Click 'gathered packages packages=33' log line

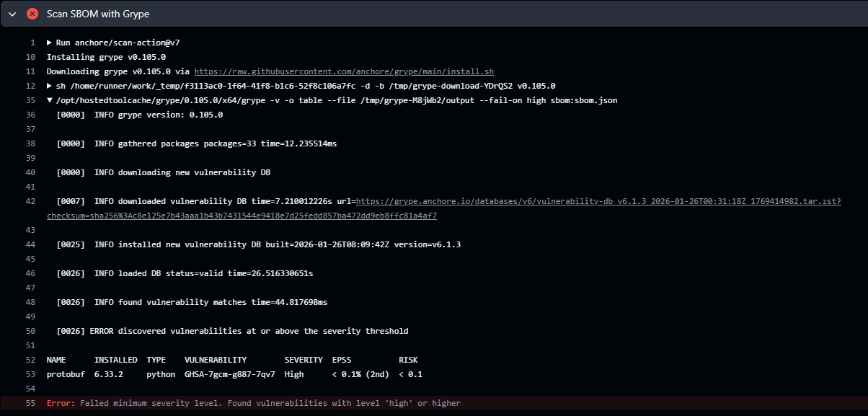click(197, 143)
